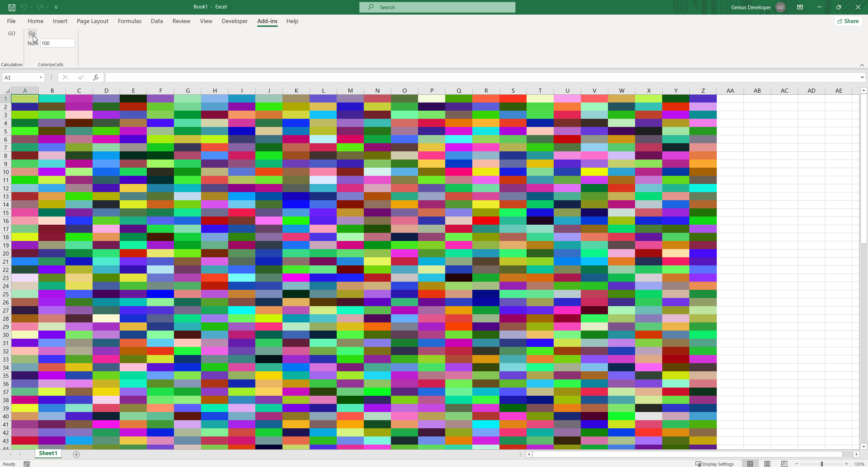Click the Insert Function fx icon
This screenshot has width=868, height=467.
click(96, 77)
